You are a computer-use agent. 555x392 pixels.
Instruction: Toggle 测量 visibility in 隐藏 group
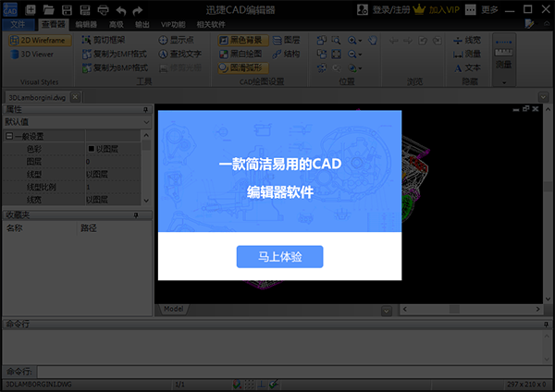[467, 54]
